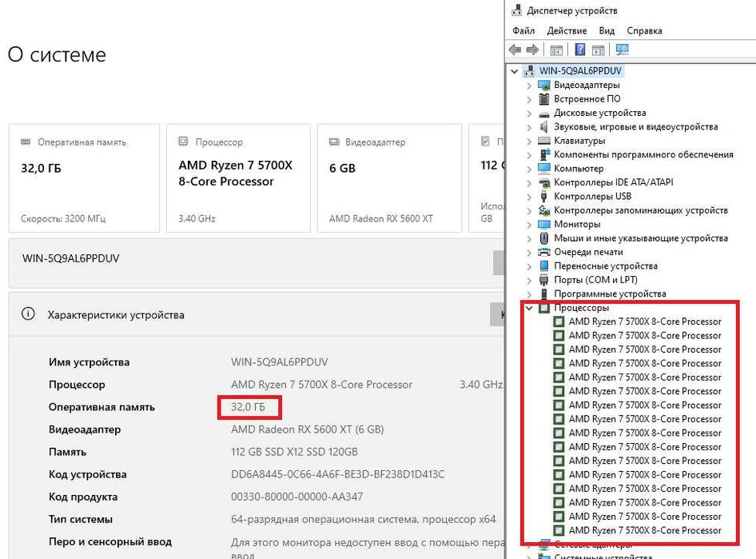Click the Код устройства value DD6A8445
The width and height of the screenshot is (756, 559).
pos(337,474)
